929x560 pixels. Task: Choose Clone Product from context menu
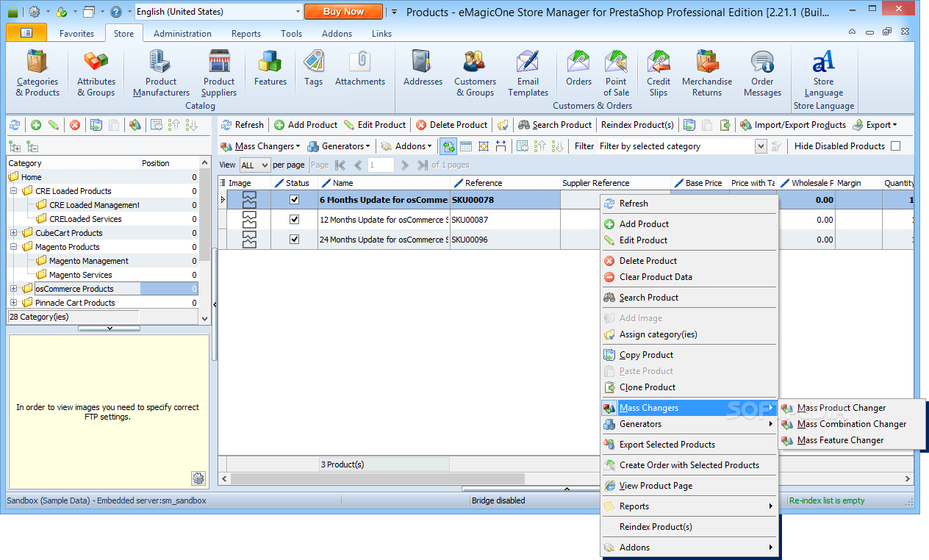(x=689, y=387)
